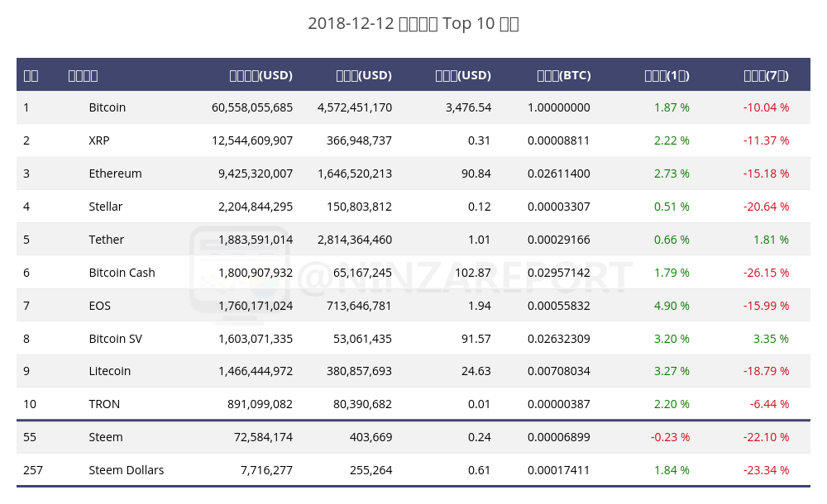Select EOS 1-day change 4.90 %
Screen dimensions: 827x504
(672, 306)
